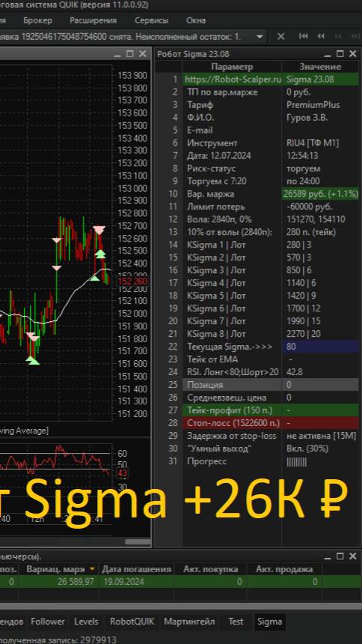Click the Текущая Sigma value 80
Viewport: 362px width, 644px height.
coord(320,347)
